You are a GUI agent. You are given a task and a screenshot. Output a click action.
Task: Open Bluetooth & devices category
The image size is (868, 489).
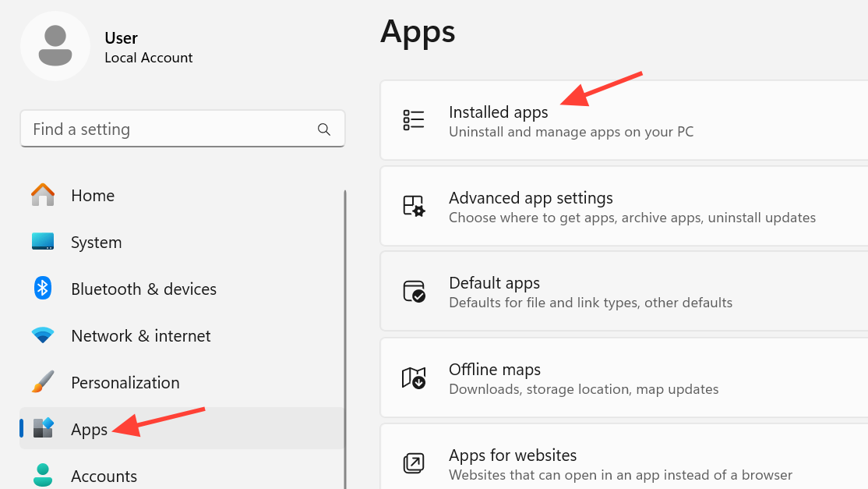click(x=182, y=289)
